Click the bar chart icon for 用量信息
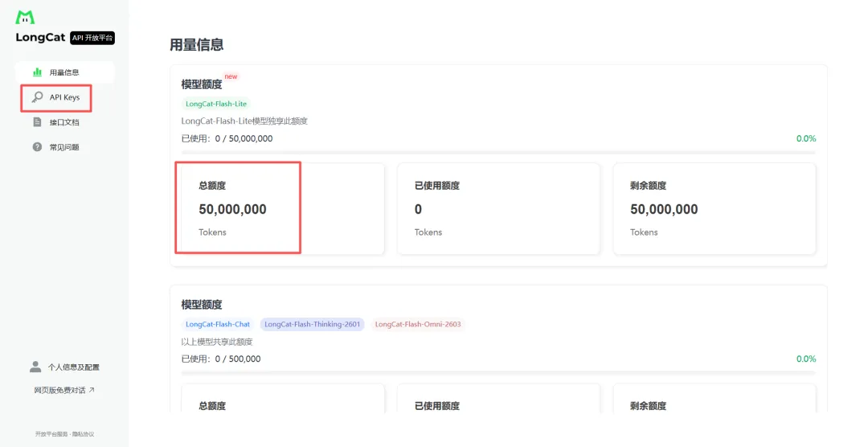Image resolution: width=868 pixels, height=447 pixels. click(x=37, y=72)
